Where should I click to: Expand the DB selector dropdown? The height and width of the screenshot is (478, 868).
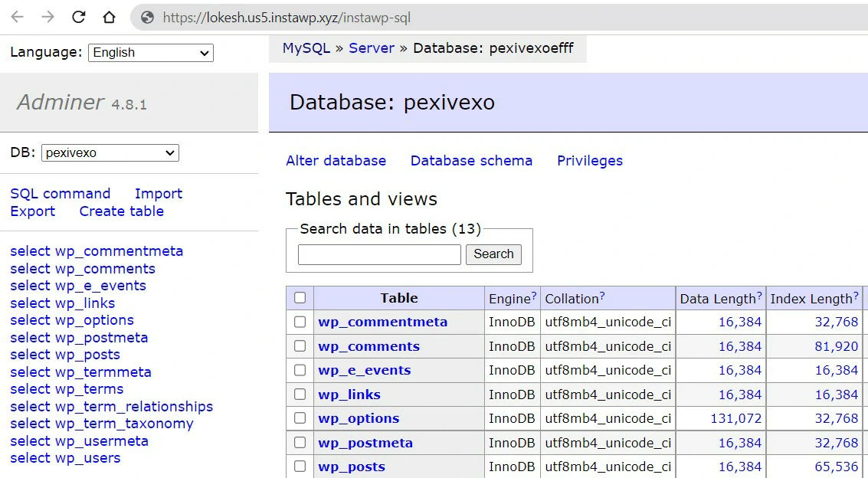(110, 153)
